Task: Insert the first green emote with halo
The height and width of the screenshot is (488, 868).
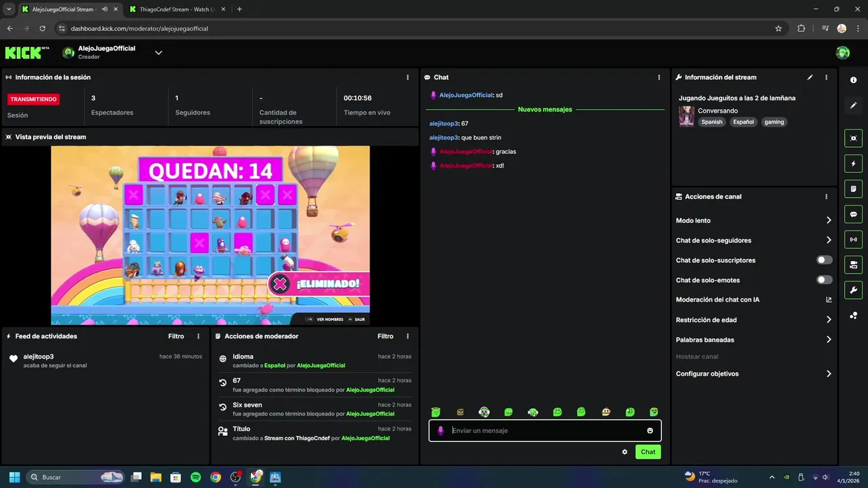Action: coord(436,411)
